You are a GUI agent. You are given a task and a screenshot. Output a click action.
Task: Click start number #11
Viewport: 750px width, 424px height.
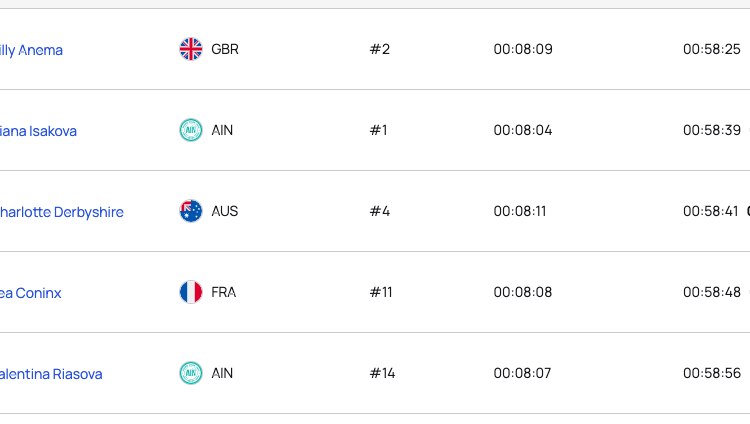point(381,292)
